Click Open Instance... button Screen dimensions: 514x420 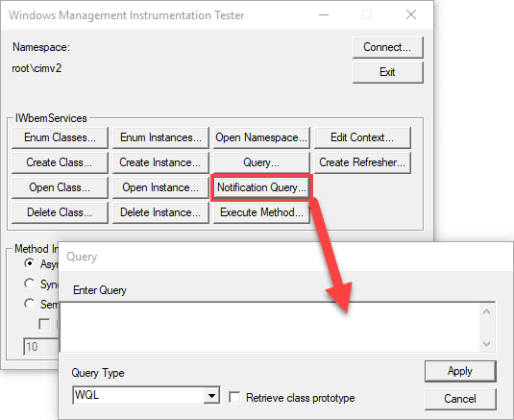(x=160, y=187)
